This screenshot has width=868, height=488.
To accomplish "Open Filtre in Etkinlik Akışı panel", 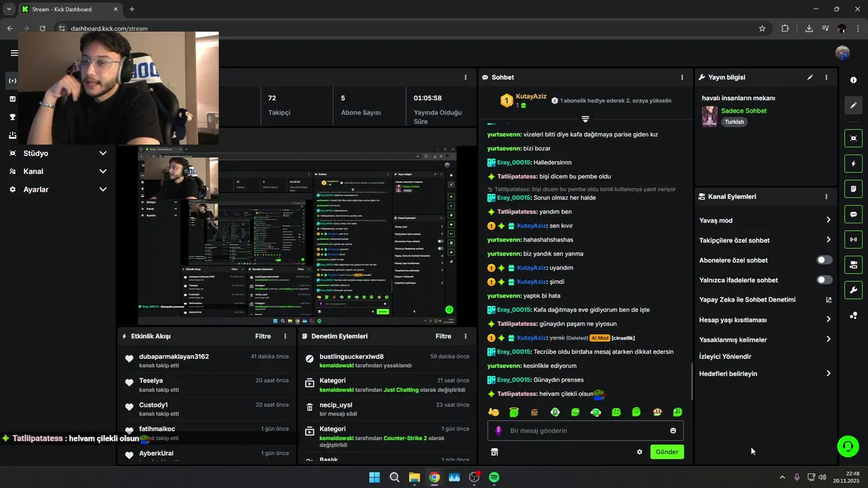I will tap(262, 336).
